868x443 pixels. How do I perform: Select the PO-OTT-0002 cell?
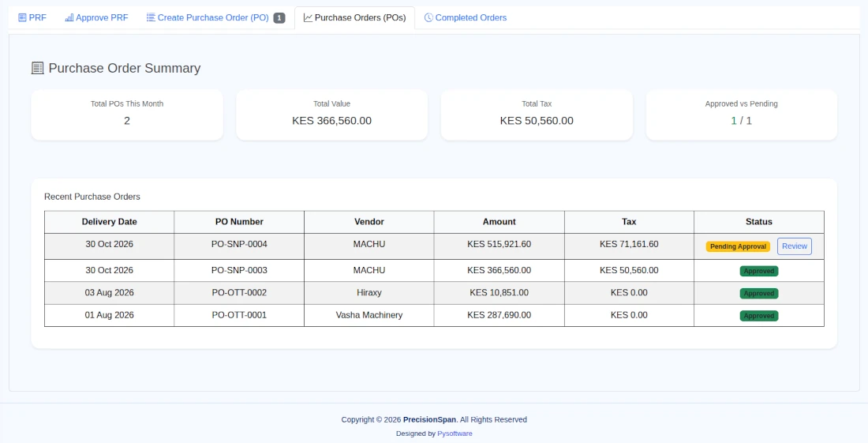(239, 292)
